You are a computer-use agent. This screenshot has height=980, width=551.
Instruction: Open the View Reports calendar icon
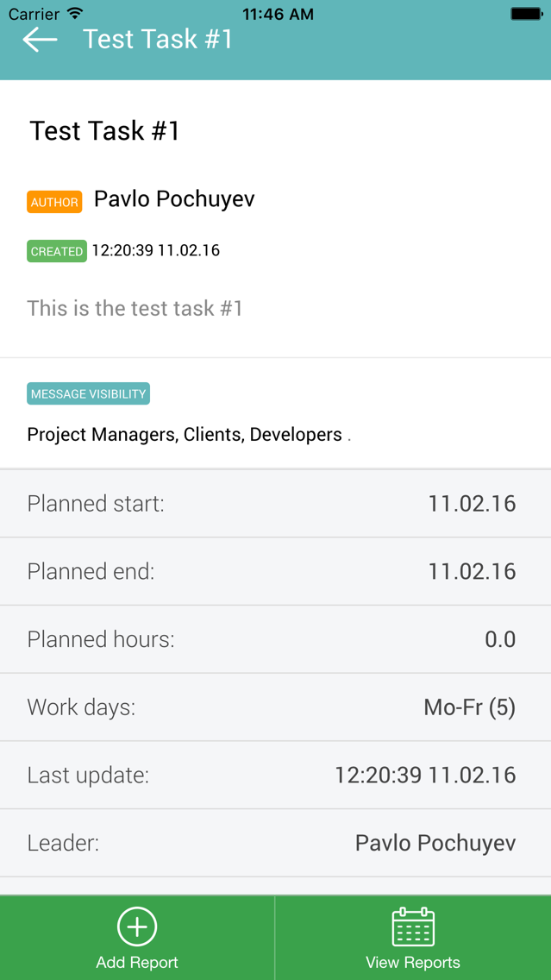click(x=413, y=927)
